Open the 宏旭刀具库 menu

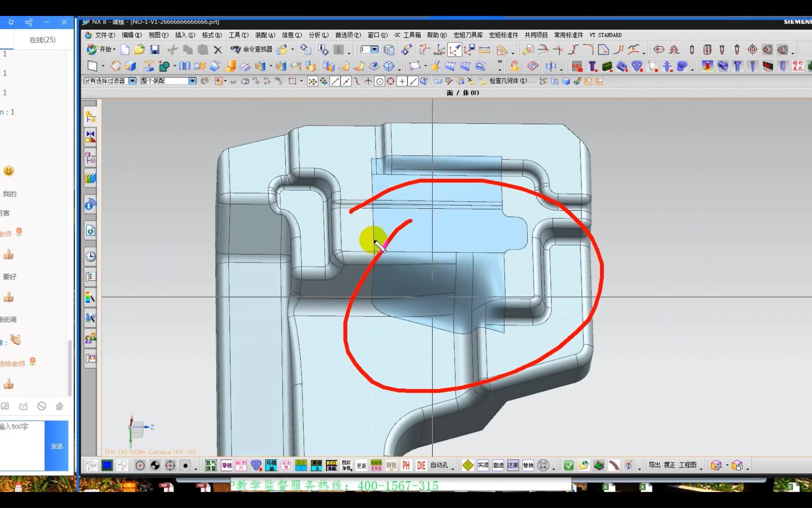(x=468, y=35)
